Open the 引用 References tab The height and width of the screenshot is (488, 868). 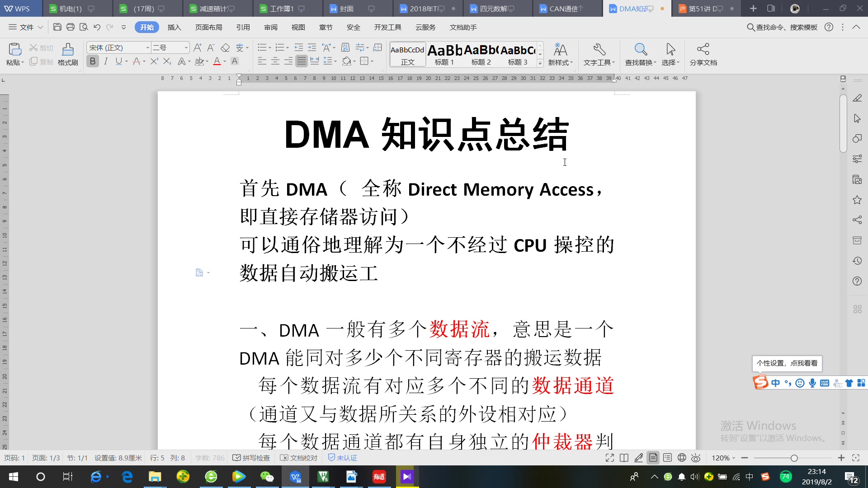coord(243,27)
